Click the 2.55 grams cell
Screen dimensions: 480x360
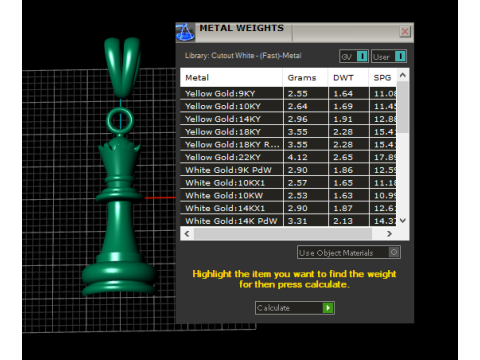(306, 94)
